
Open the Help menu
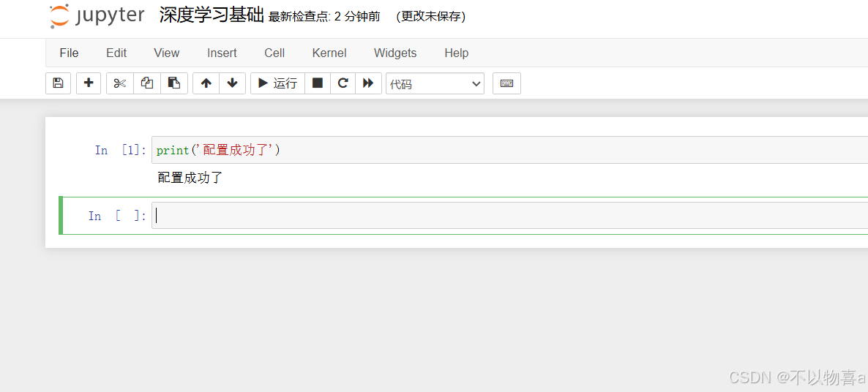[457, 53]
